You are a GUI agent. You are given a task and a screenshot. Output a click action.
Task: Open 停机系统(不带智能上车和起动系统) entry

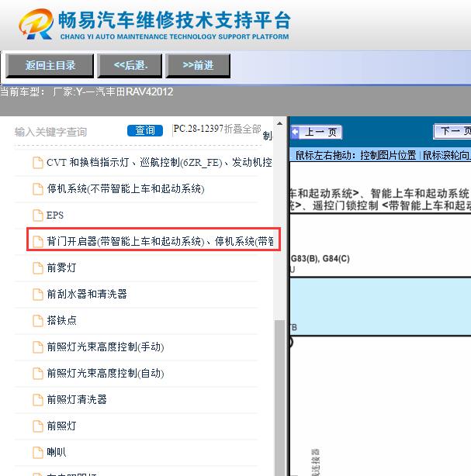(126, 189)
